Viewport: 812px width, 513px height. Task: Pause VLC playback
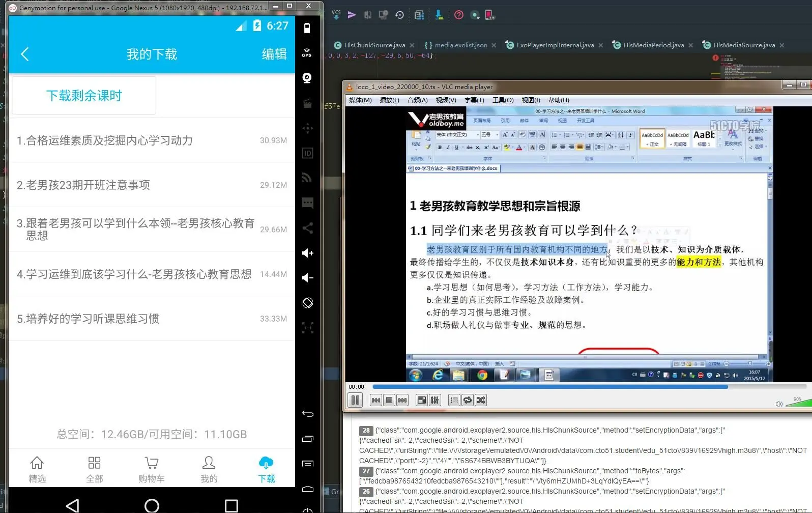(x=355, y=400)
